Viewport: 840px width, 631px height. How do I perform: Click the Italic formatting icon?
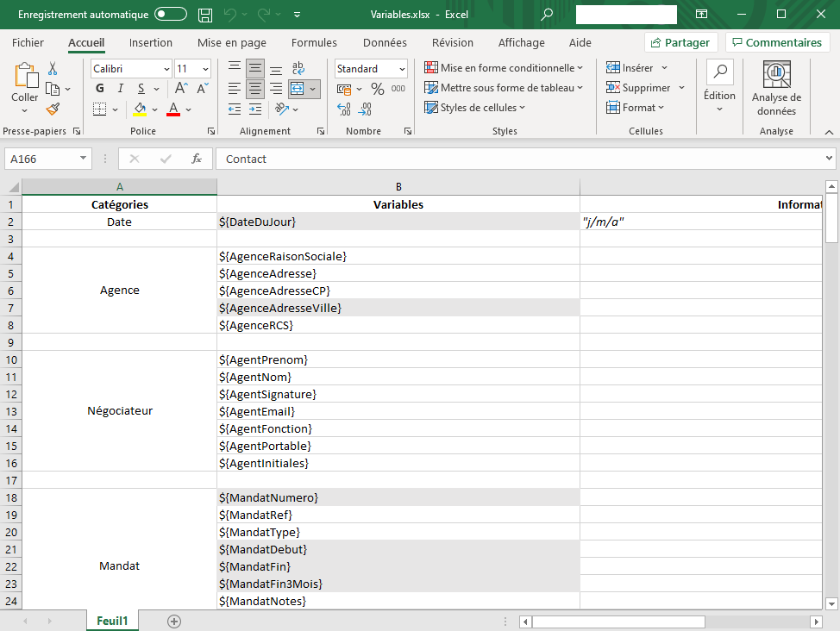(120, 88)
